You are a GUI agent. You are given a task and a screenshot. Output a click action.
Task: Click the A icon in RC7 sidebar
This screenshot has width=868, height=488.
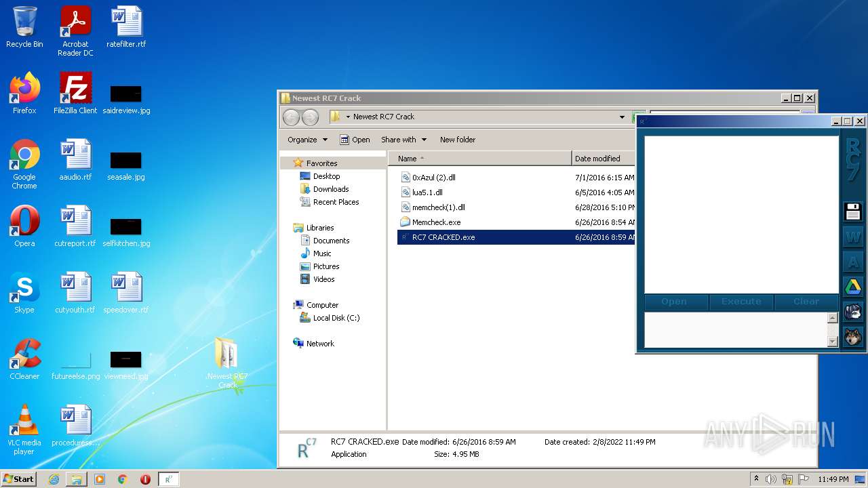click(x=852, y=262)
